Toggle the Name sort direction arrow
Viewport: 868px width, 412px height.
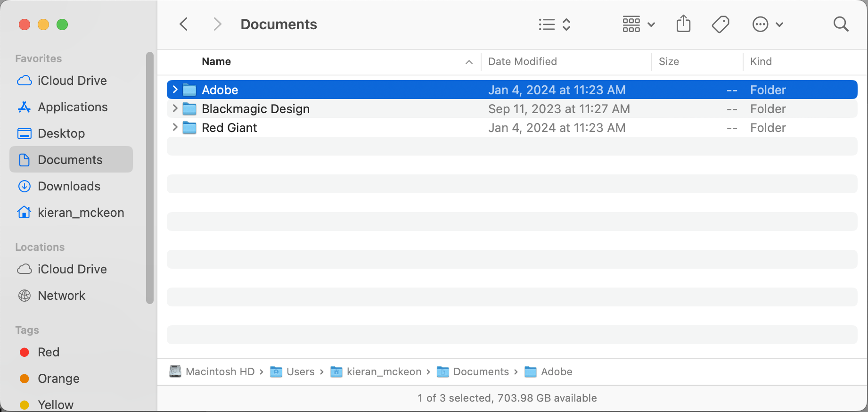[469, 62]
